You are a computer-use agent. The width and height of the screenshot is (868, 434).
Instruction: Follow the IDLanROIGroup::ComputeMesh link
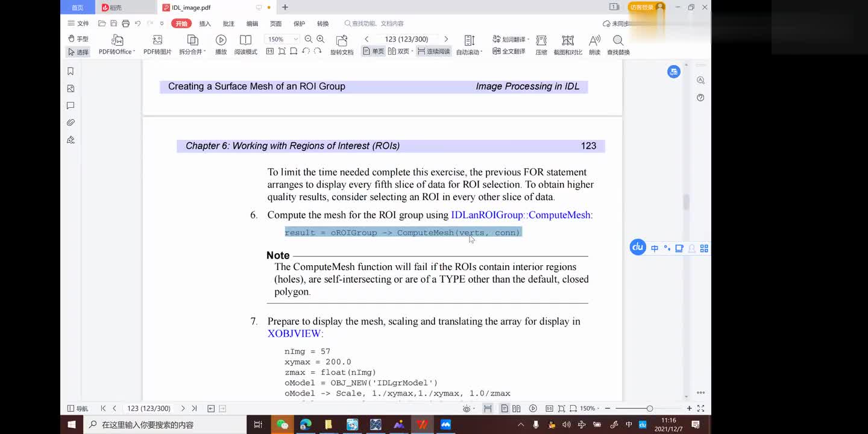click(522, 215)
